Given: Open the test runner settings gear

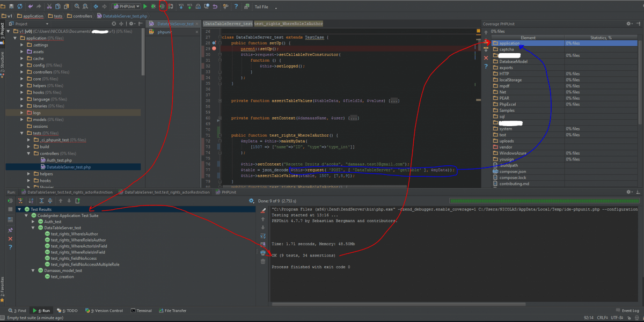Looking at the screenshot, I should pyautogui.click(x=252, y=201).
